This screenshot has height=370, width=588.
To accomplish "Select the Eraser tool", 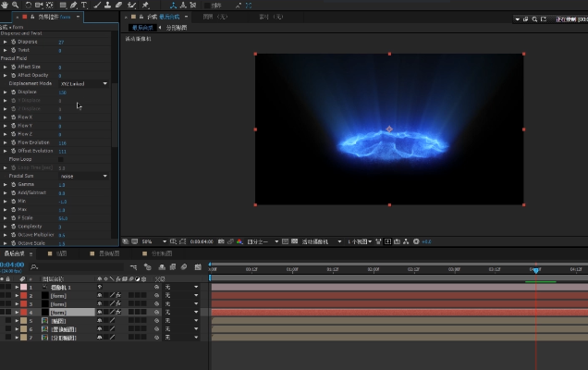I will [119, 6].
